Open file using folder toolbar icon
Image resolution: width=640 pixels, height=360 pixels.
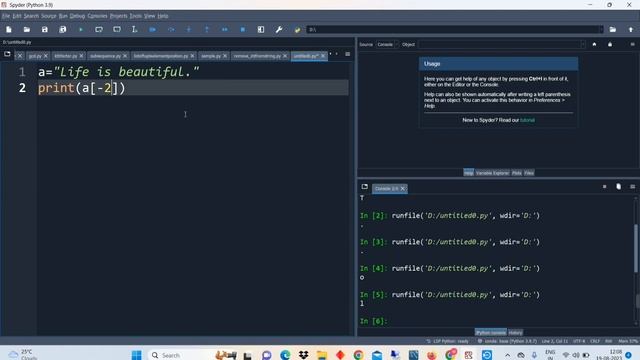click(x=27, y=29)
